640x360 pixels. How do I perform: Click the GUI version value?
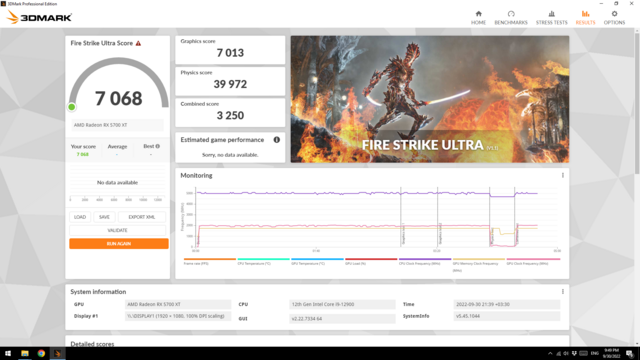point(342,318)
